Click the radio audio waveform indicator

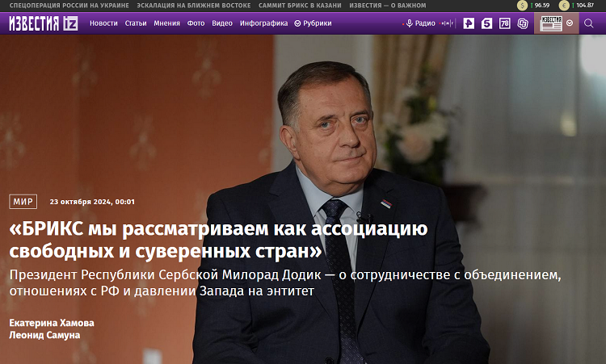click(447, 23)
